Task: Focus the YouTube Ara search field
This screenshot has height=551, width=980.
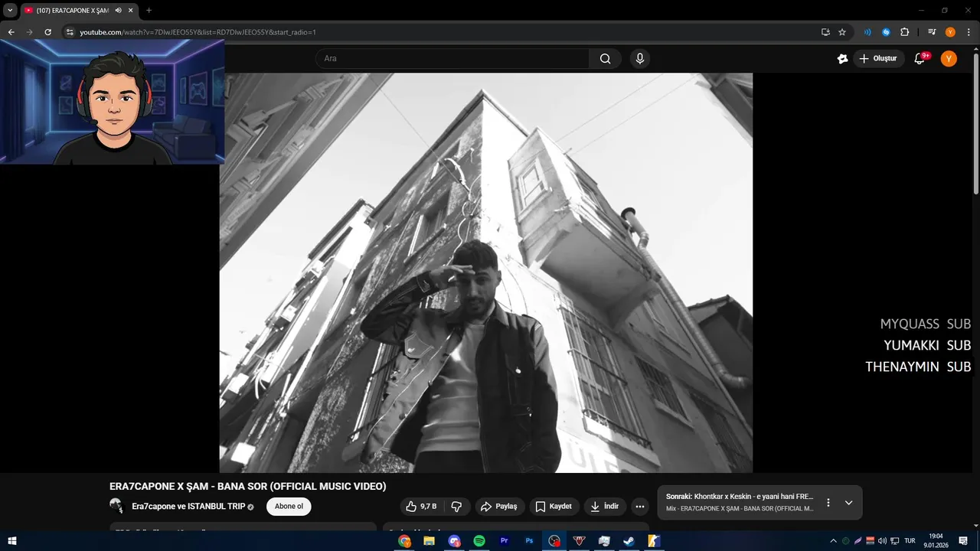Action: [x=452, y=59]
